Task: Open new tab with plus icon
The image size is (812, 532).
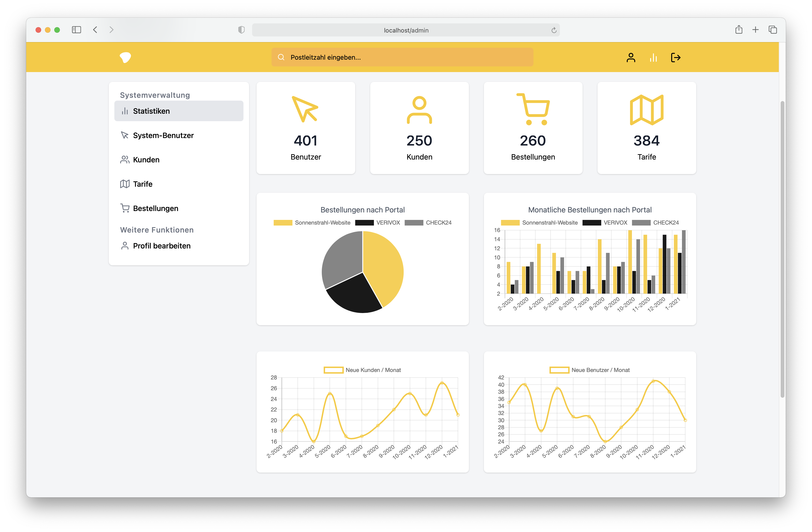Action: (x=755, y=30)
